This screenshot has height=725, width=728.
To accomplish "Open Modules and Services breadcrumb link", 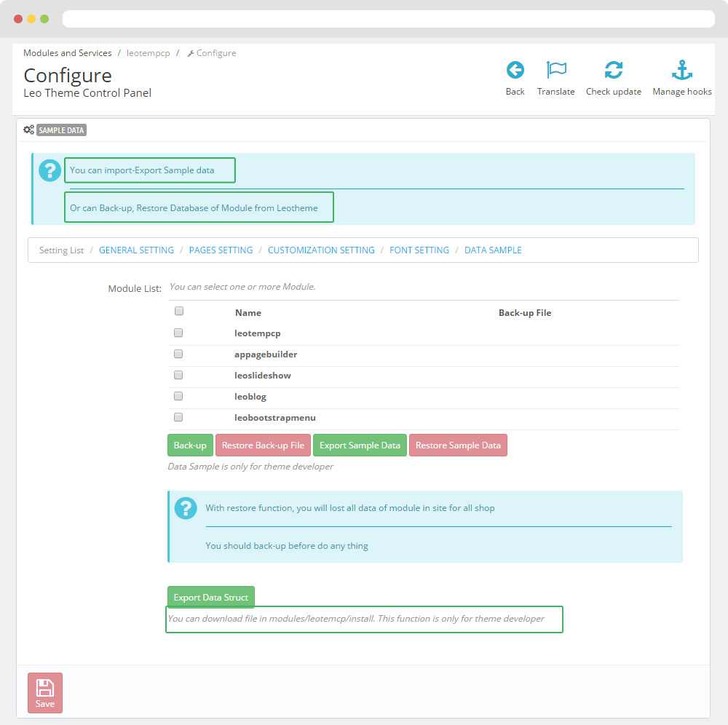I will point(67,53).
